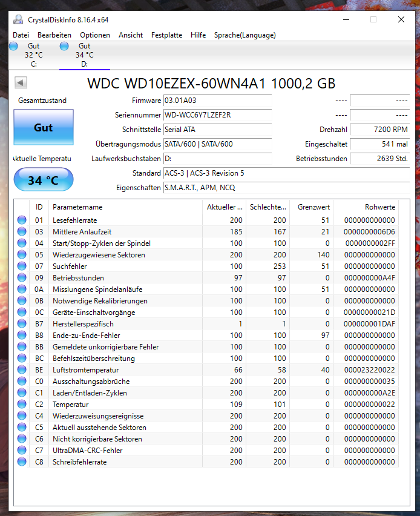Click status orb for Wiederzuweisungsereignisse row
420x516 pixels.
tap(22, 415)
